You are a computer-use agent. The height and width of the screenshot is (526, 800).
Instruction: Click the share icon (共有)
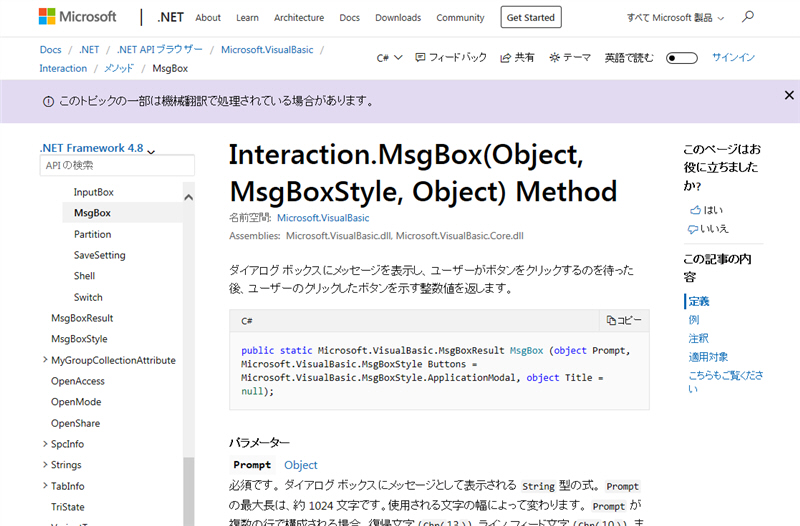click(506, 58)
